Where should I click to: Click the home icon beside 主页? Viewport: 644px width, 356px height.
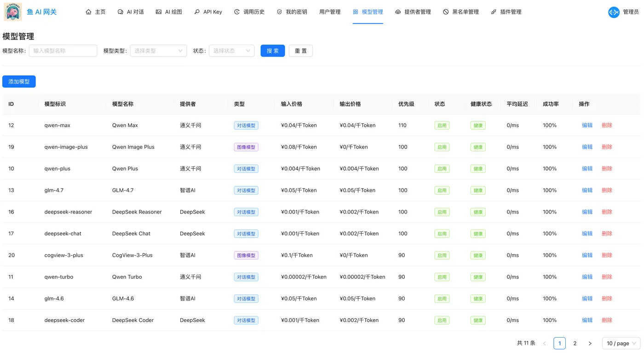click(89, 12)
